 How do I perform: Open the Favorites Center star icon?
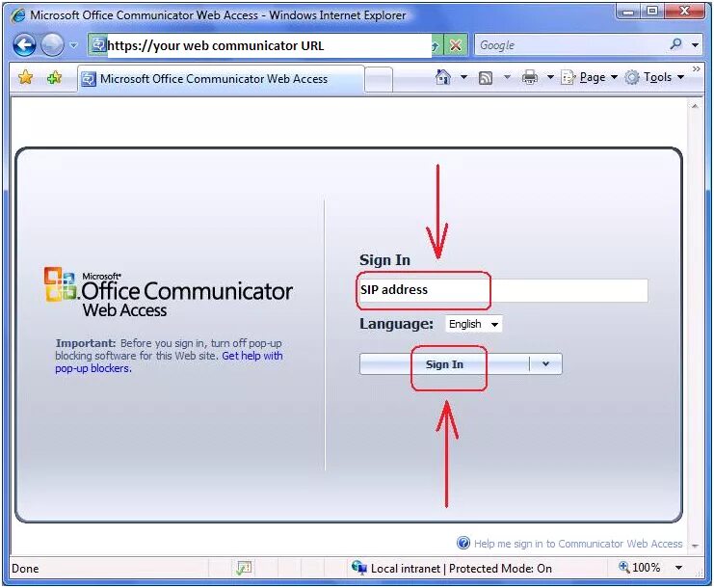(x=26, y=77)
